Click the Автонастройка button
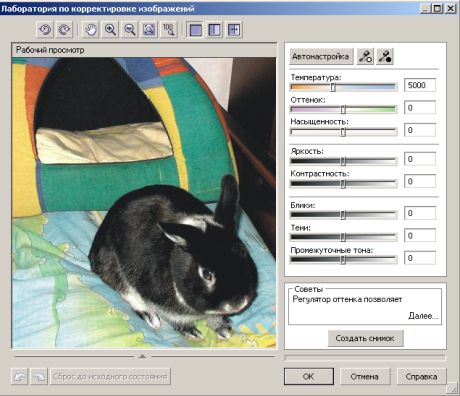460x396 pixels. click(321, 56)
